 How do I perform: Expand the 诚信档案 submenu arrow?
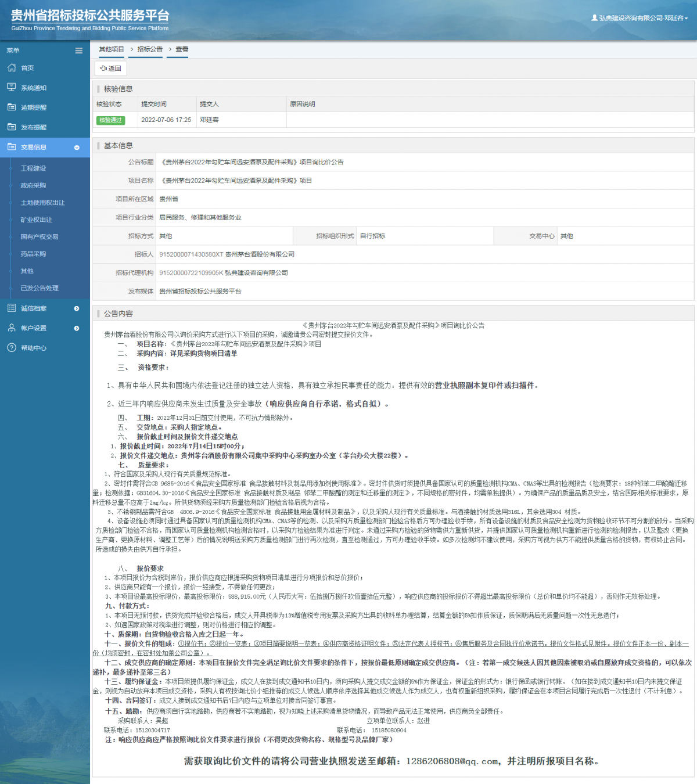[77, 308]
